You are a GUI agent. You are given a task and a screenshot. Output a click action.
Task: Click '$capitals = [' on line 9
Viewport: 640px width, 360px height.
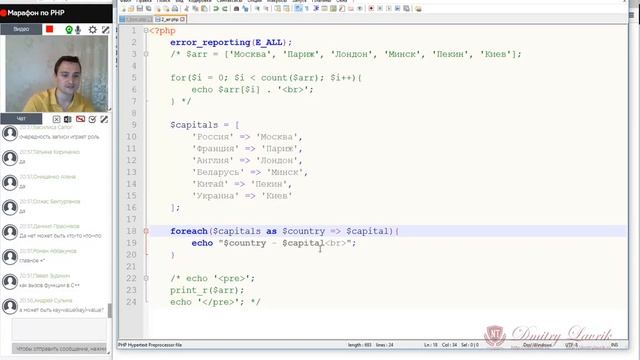click(204, 125)
